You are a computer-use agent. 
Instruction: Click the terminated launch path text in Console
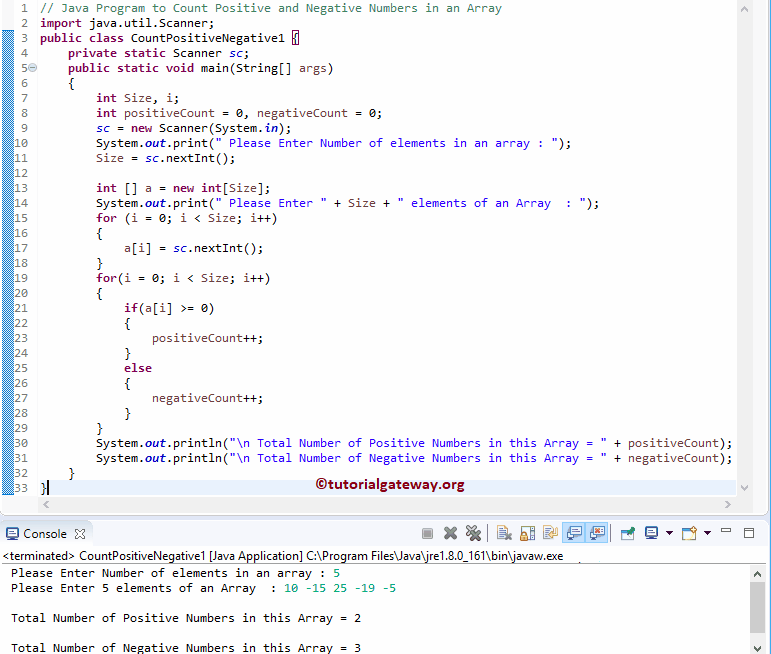pyautogui.click(x=283, y=556)
